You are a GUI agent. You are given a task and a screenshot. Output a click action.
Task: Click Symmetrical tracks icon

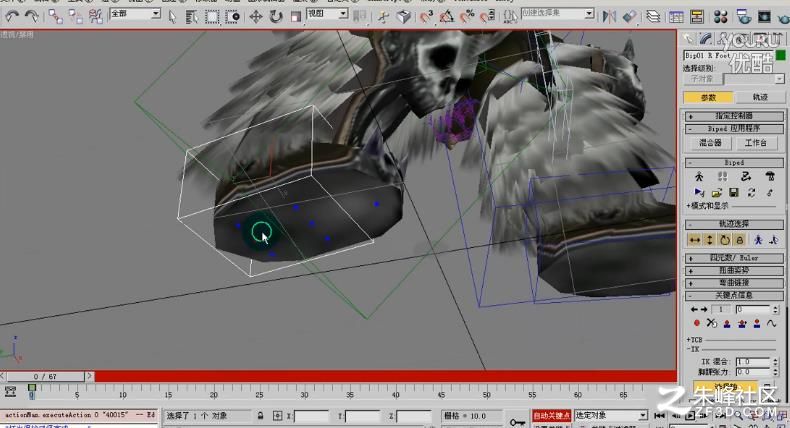(x=758, y=240)
